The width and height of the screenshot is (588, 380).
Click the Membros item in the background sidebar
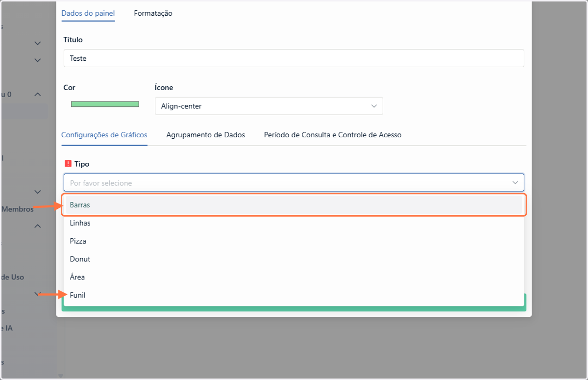click(x=18, y=209)
